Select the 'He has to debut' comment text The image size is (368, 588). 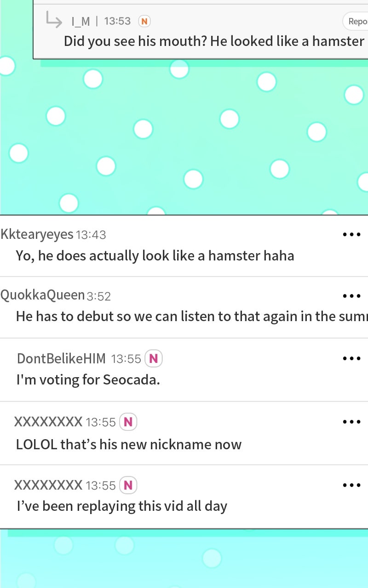192,317
